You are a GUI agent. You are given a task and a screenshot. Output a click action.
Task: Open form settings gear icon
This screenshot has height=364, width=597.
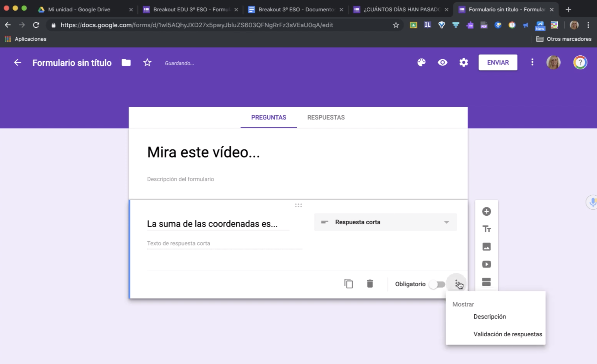[464, 62]
